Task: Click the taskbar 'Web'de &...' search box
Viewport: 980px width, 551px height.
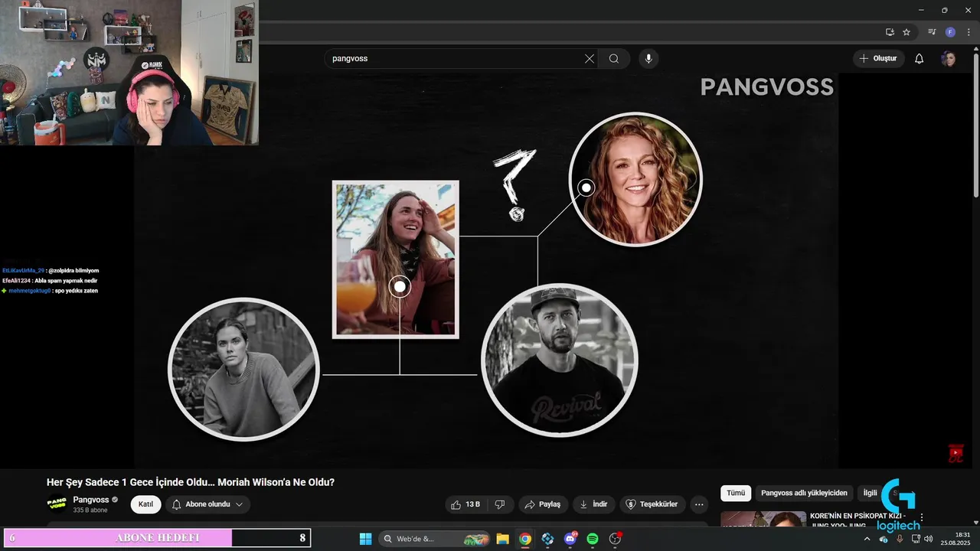Action: (434, 539)
